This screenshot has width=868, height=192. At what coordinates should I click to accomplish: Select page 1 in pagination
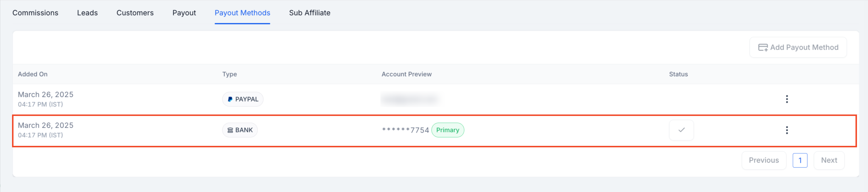tap(800, 160)
